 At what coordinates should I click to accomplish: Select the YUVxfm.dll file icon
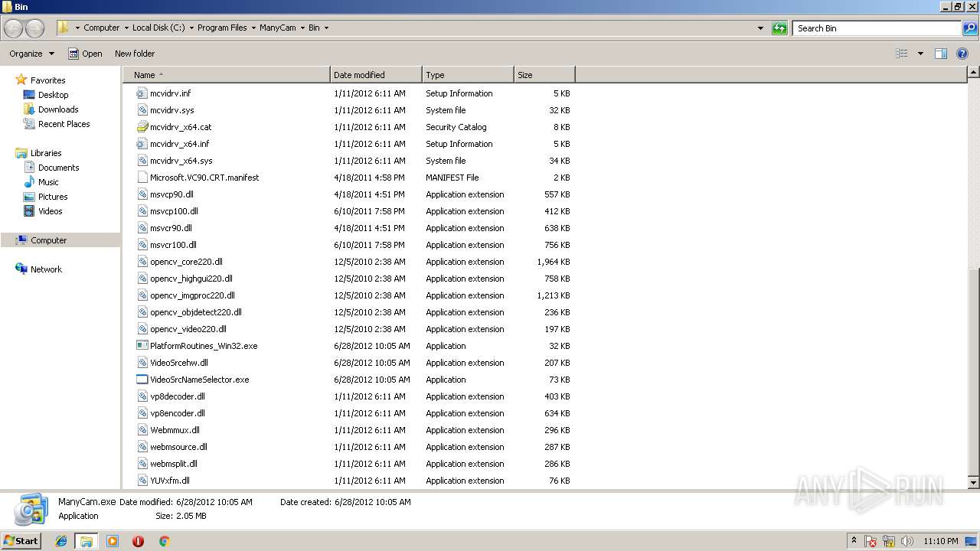coord(142,481)
